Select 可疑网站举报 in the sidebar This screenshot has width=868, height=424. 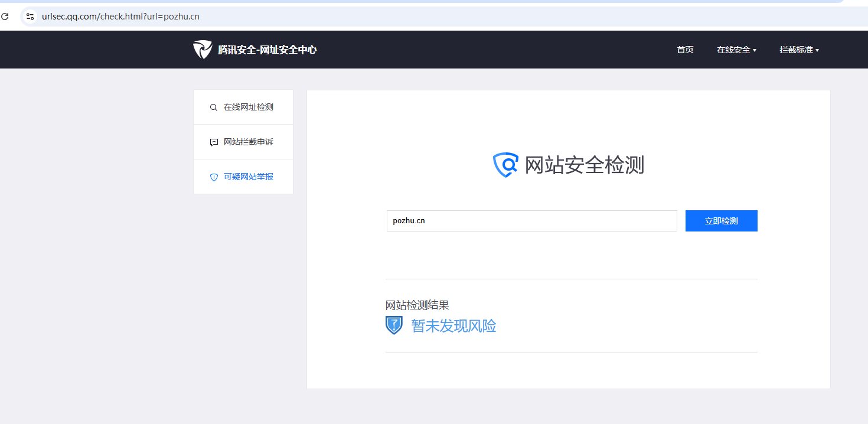coord(243,177)
